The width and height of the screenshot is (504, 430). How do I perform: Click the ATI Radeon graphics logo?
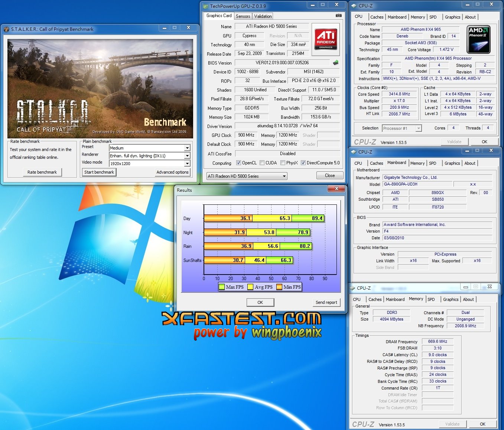click(x=326, y=39)
